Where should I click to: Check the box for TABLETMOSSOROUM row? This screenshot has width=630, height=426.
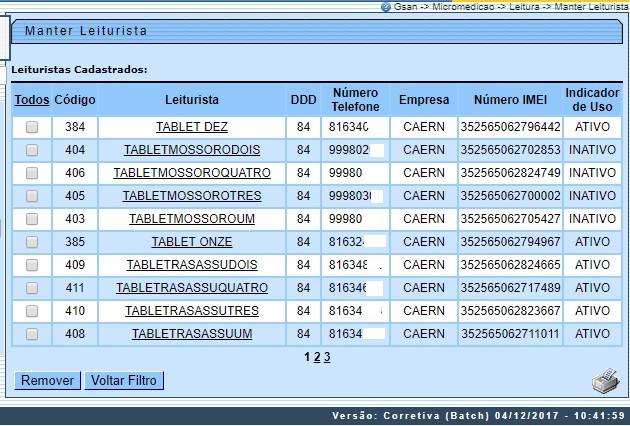pyautogui.click(x=32, y=219)
